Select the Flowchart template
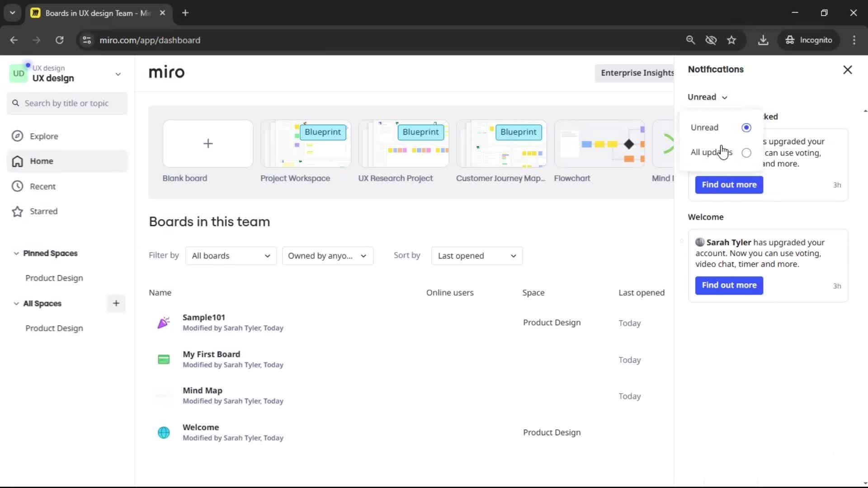The image size is (868, 488). (599, 144)
